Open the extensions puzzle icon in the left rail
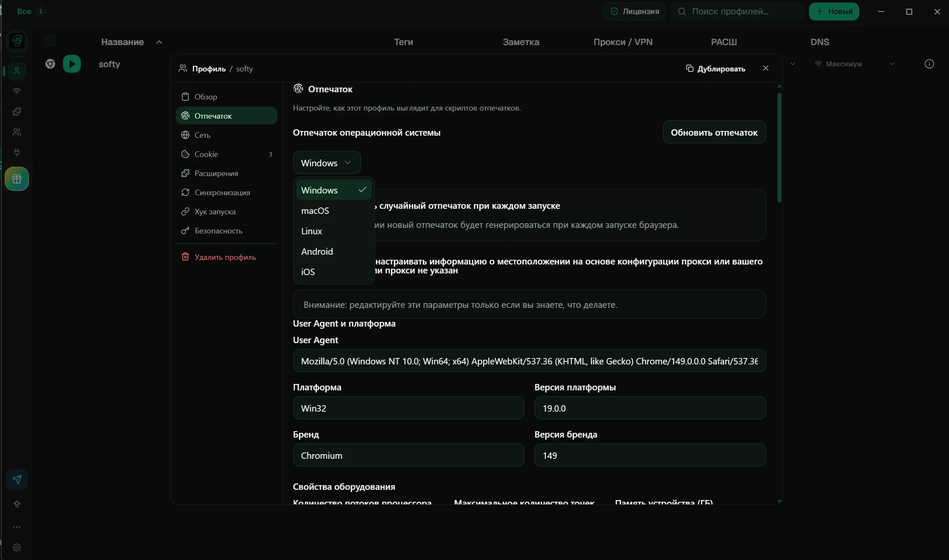Image resolution: width=949 pixels, height=560 pixels. [x=17, y=111]
